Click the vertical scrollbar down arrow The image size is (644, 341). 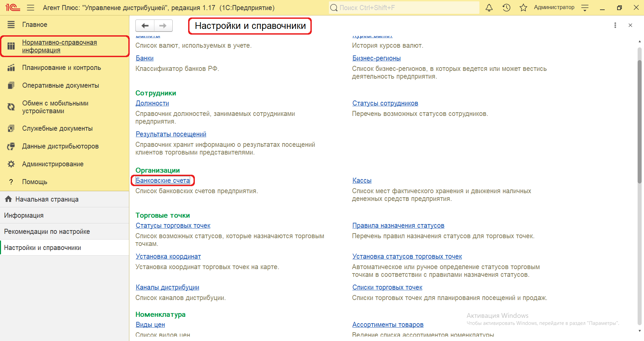[x=639, y=331]
